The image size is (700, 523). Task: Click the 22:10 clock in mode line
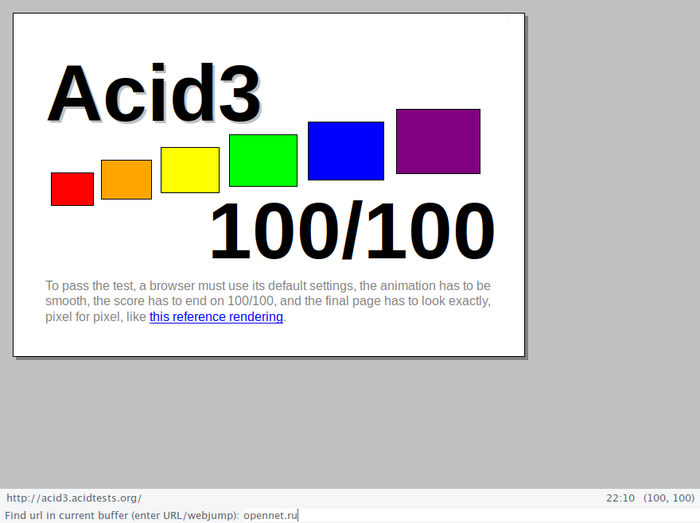[620, 497]
